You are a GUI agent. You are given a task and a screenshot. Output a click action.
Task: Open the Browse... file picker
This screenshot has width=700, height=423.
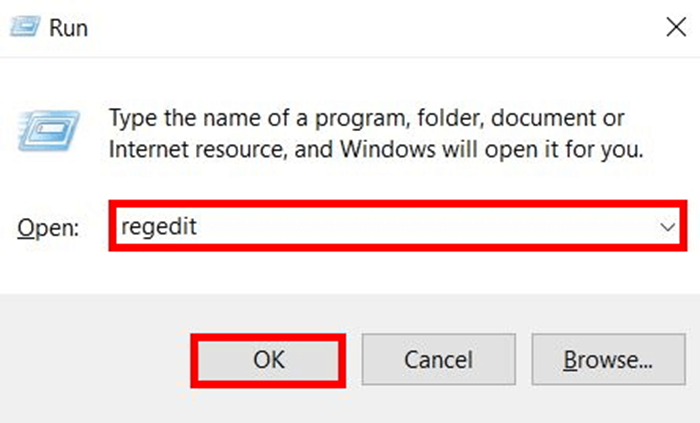click(x=607, y=358)
